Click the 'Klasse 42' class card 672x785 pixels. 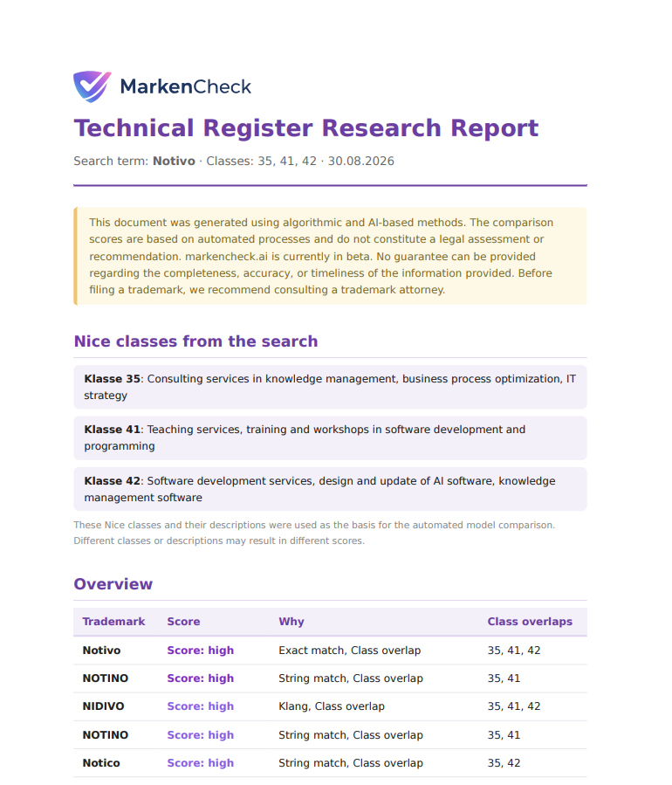tap(330, 489)
